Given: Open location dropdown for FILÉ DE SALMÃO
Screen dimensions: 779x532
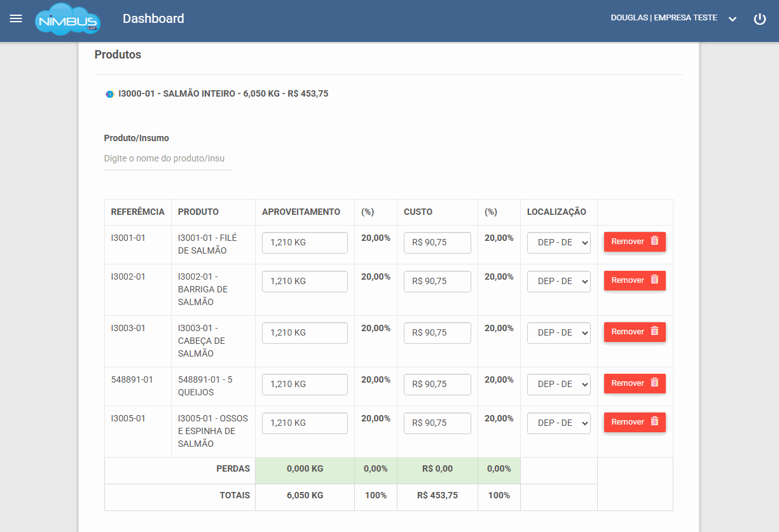Looking at the screenshot, I should click(x=559, y=243).
